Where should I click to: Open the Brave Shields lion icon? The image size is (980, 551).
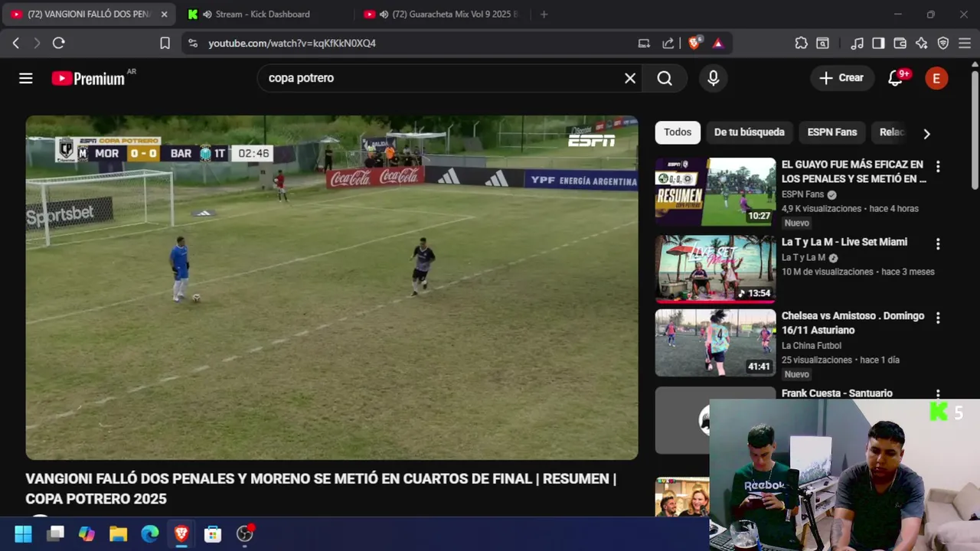[x=694, y=43]
